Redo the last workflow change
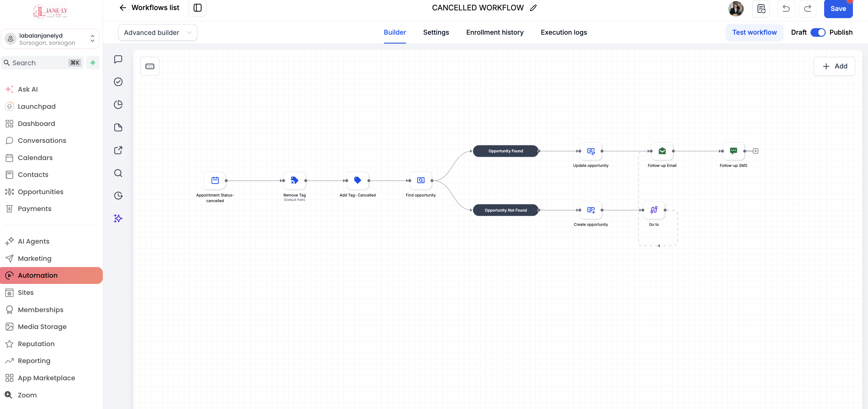This screenshot has height=409, width=868. 807,8
